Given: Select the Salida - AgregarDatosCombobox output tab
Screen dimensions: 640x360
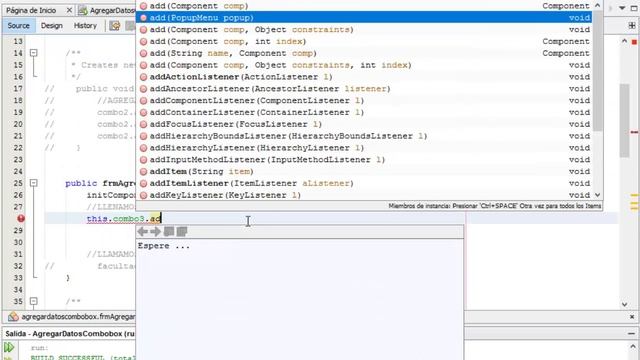Looking at the screenshot, I should point(69,333).
